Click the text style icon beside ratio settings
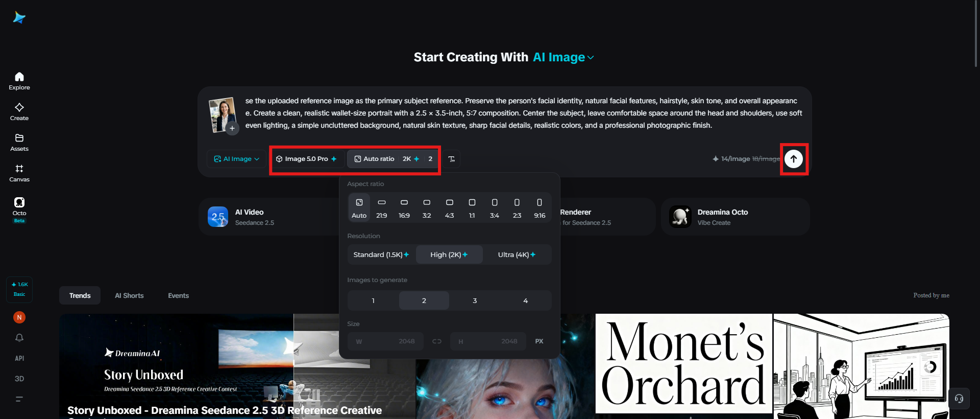Screen dimensions: 980x419 coord(452,159)
